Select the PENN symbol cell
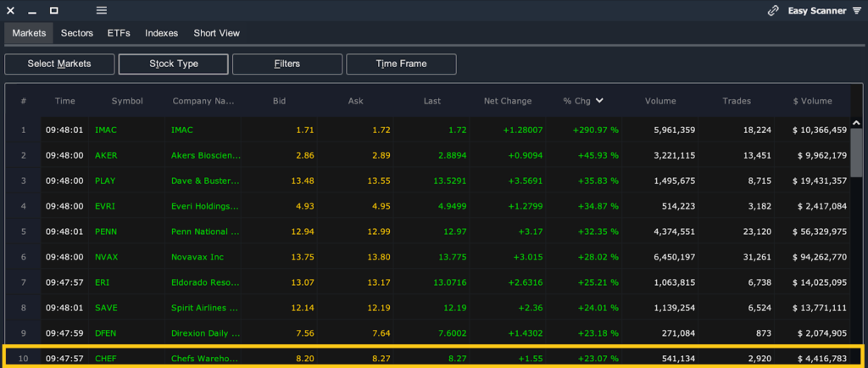This screenshot has height=368, width=868. tap(106, 231)
